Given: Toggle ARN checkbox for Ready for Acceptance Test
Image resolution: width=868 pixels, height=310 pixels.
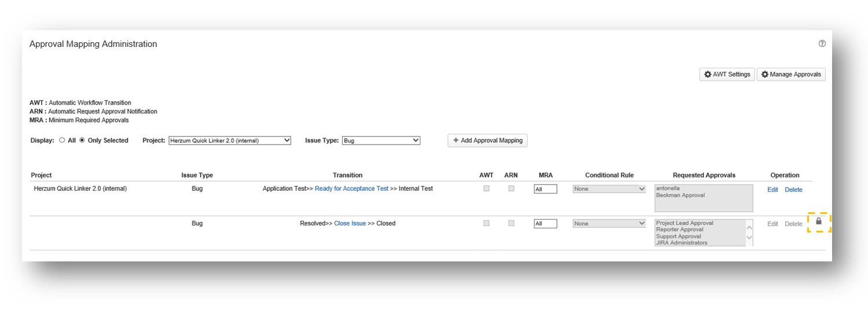Looking at the screenshot, I should pos(511,189).
